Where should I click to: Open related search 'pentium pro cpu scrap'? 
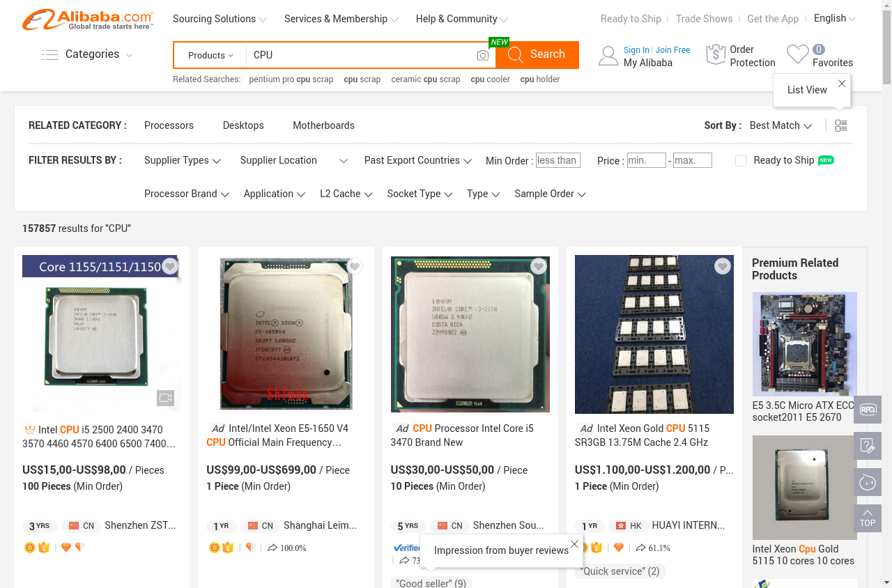[x=291, y=79]
